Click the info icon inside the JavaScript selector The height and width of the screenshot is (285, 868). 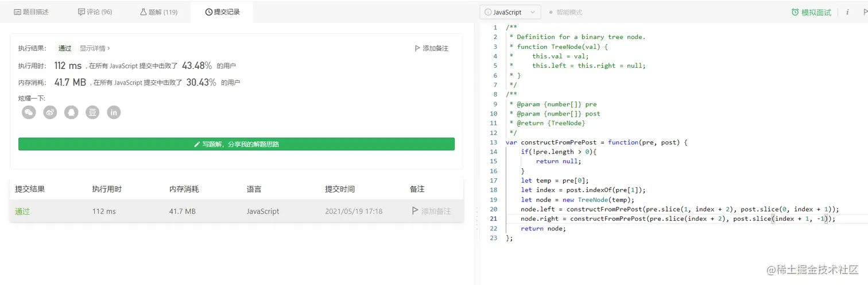click(488, 12)
